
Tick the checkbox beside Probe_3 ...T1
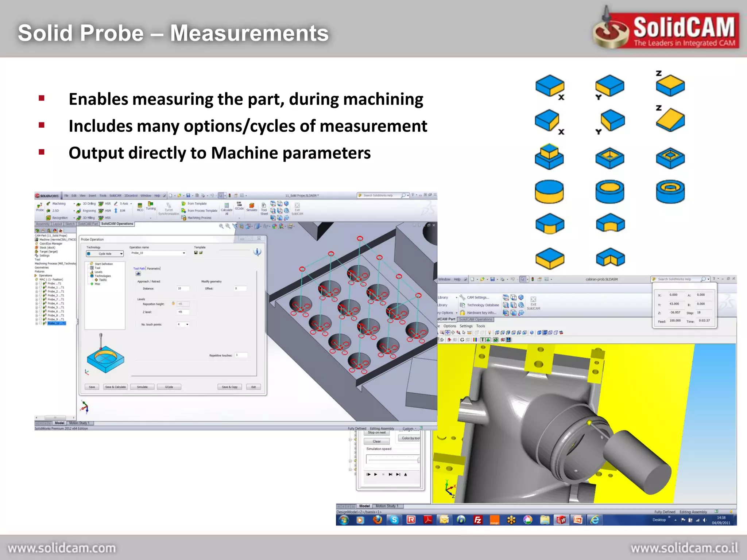click(41, 295)
